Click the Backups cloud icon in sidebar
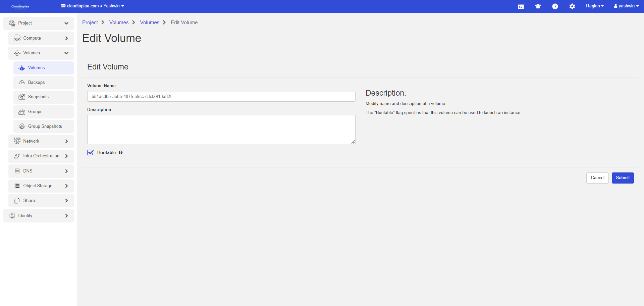Viewport: 644px width, 306px height. 22,83
